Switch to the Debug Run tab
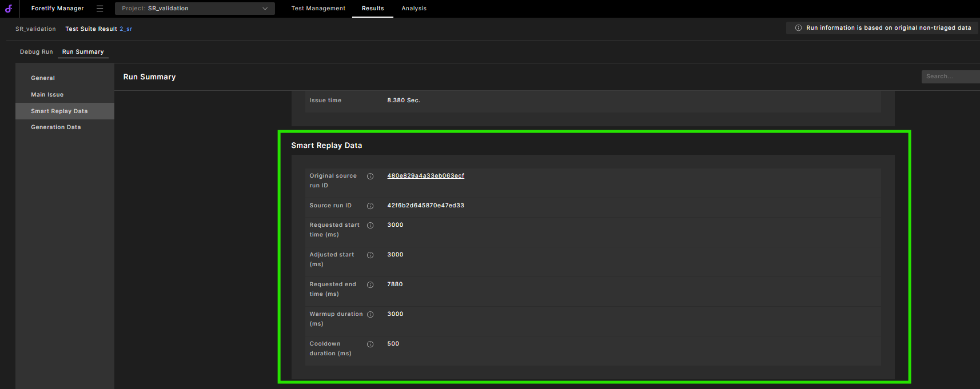Screen dimensions: 980x389 click(36, 52)
